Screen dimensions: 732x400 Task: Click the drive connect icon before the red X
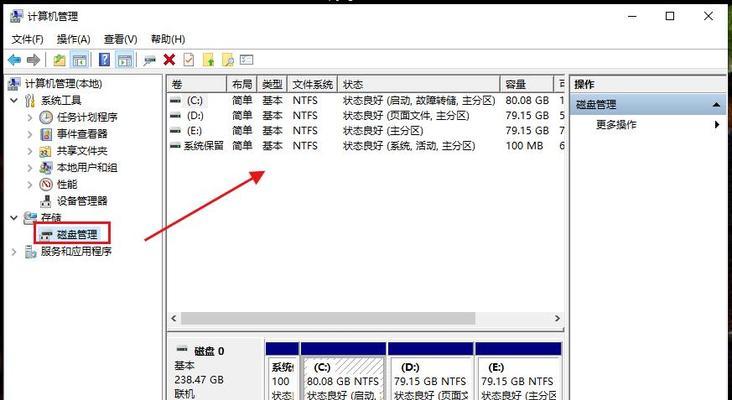(x=149, y=60)
